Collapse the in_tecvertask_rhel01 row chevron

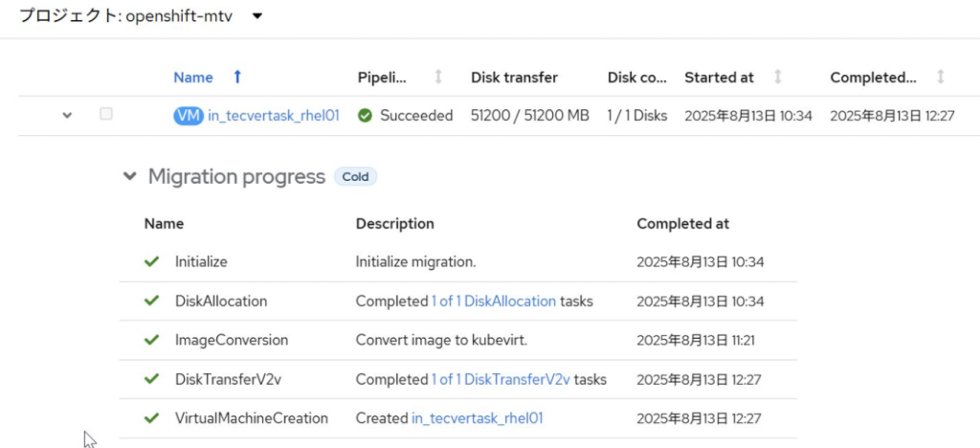point(68,116)
